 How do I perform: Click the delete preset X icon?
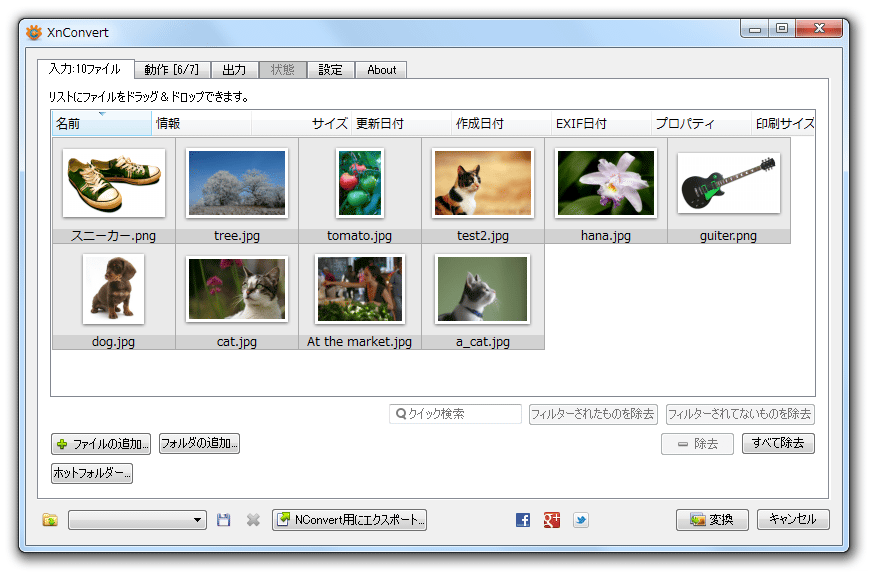point(253,520)
